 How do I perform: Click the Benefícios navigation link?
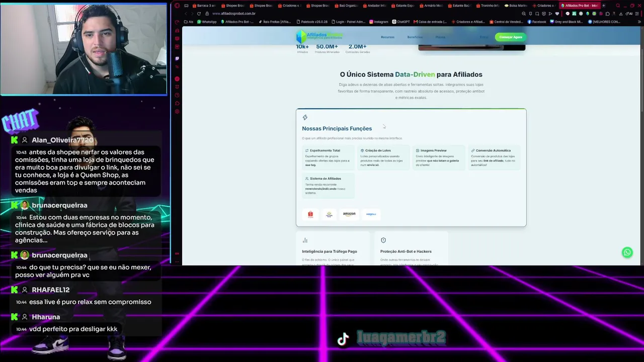[x=415, y=37]
